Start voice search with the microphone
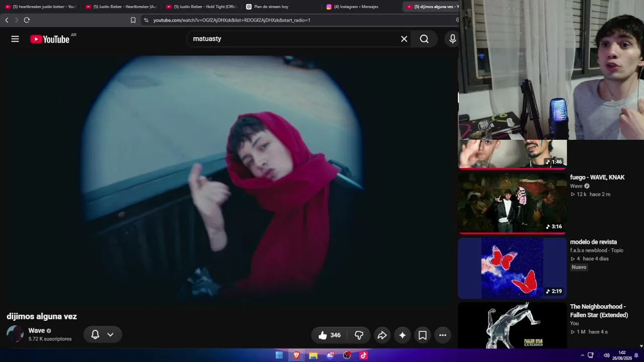Screen dimensions: 644x362 (453, 39)
